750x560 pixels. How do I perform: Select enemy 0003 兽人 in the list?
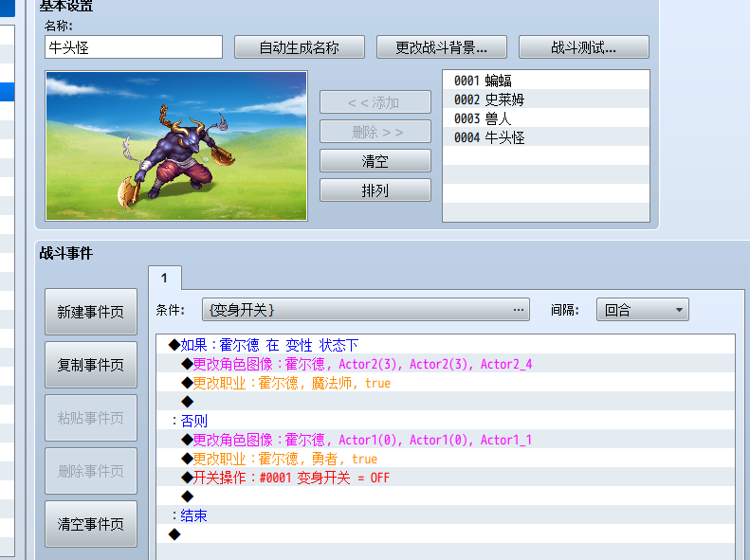(546, 118)
